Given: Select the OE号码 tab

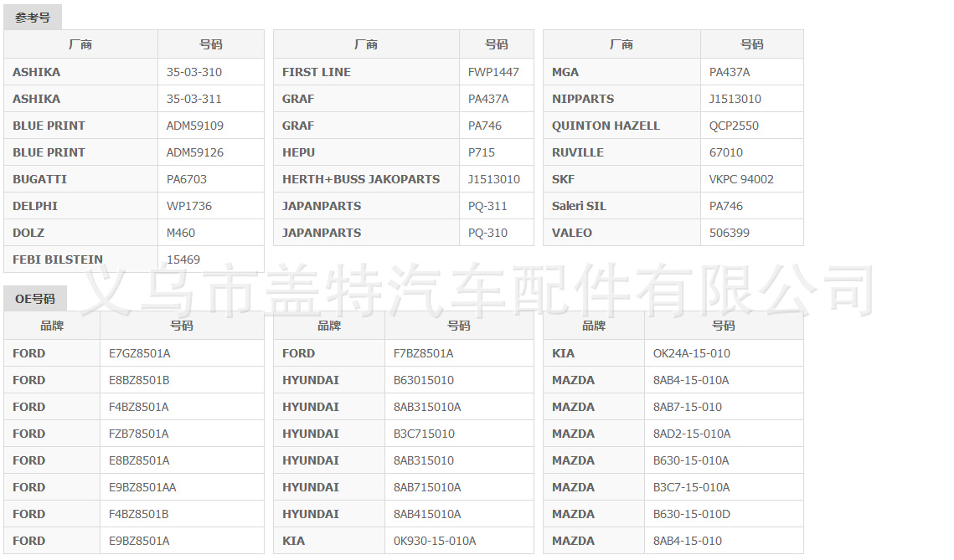Looking at the screenshot, I should click(34, 299).
